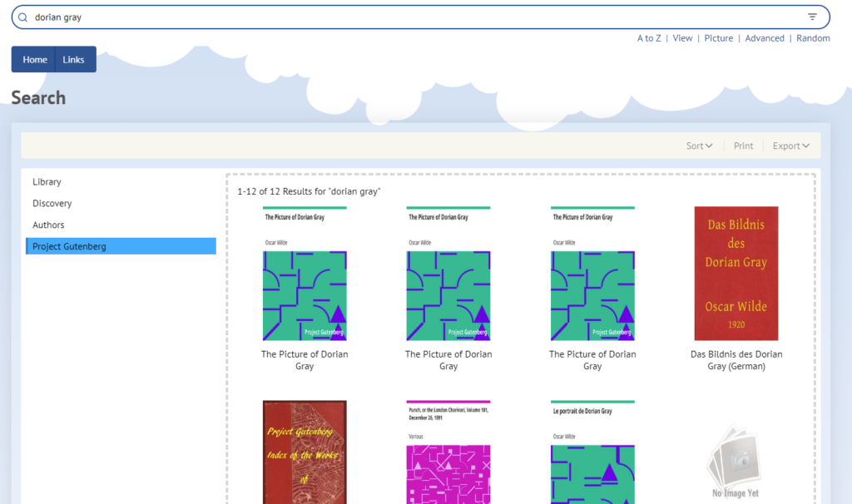Click the Print option
Image resolution: width=852 pixels, height=504 pixels.
click(743, 146)
